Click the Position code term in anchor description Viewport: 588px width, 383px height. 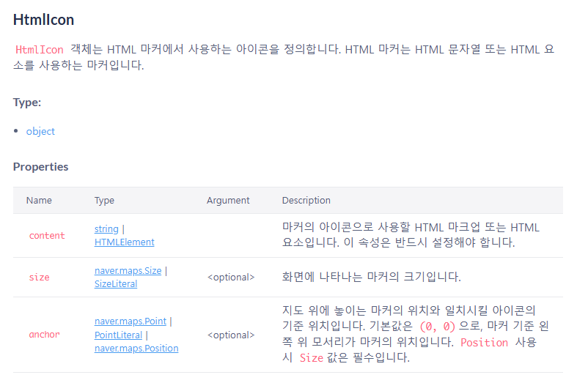pos(484,343)
